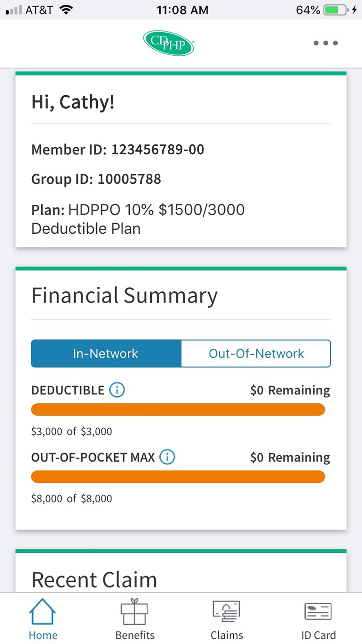Tap the Deductible info icon

point(117,390)
